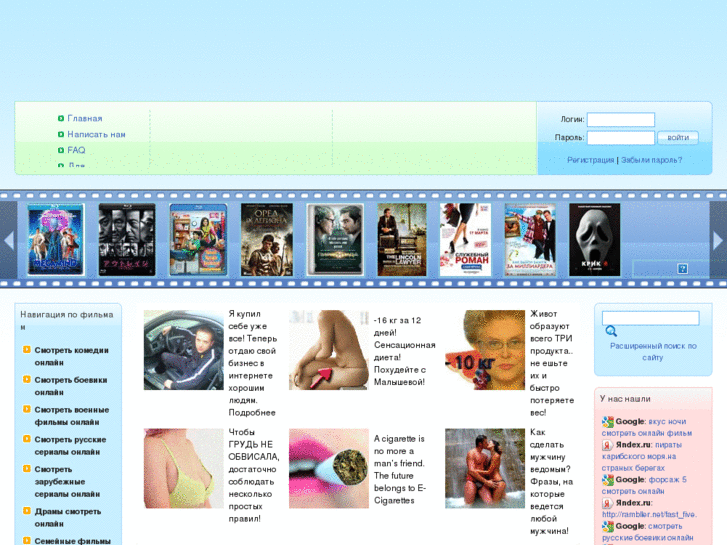This screenshot has width=727, height=545.
Task: Click the magnifier search icon
Action: coord(611,331)
